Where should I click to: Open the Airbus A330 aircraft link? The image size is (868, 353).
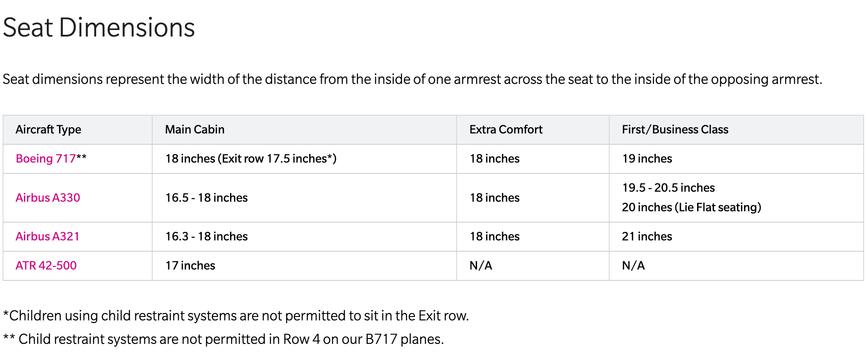pyautogui.click(x=48, y=198)
